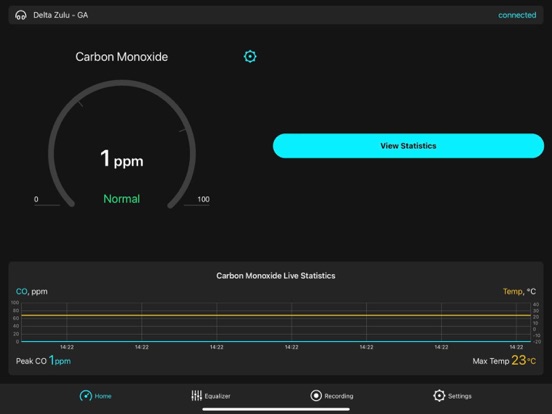
Task: Tap the Settings gear icon in bottom bar
Action: 439,396
